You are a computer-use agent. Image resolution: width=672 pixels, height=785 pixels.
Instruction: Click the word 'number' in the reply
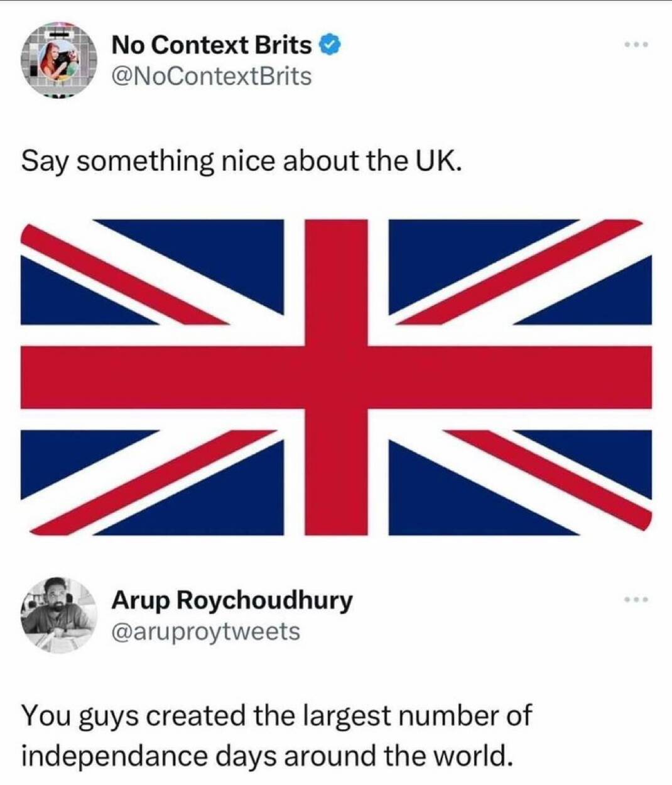(448, 715)
